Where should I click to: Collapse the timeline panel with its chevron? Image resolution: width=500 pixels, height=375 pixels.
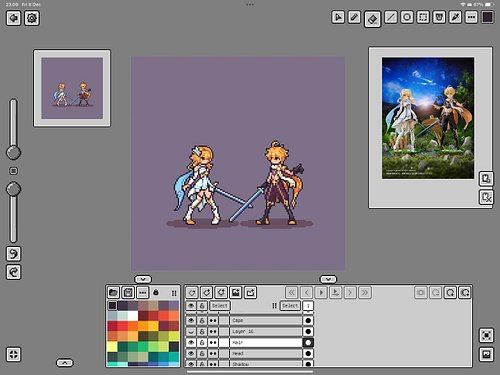[328, 279]
